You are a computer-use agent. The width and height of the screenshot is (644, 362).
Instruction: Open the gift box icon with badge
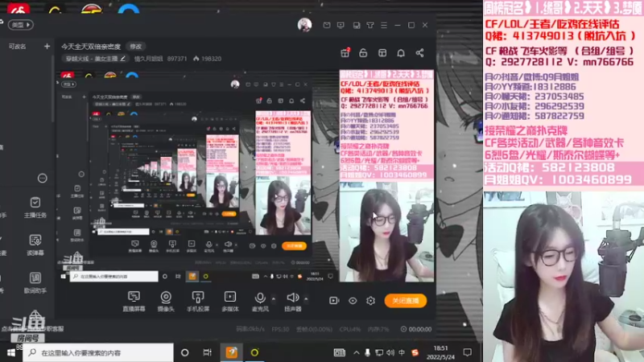345,52
